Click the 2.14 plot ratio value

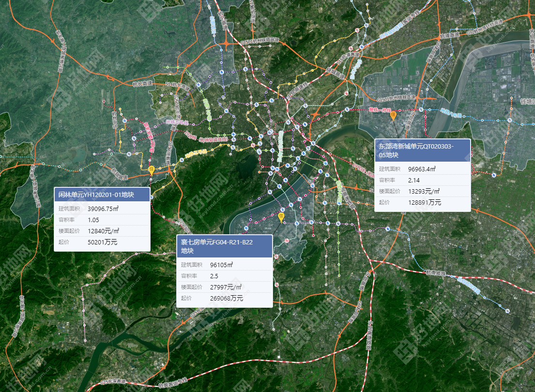point(414,180)
